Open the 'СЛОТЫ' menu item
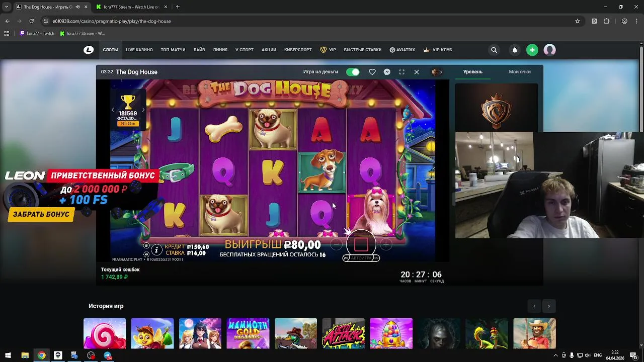 [x=110, y=50]
